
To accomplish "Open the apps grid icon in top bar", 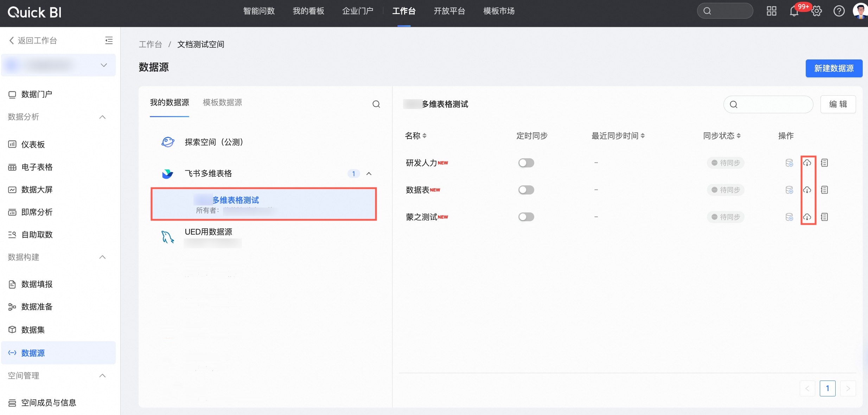I will [x=771, y=11].
